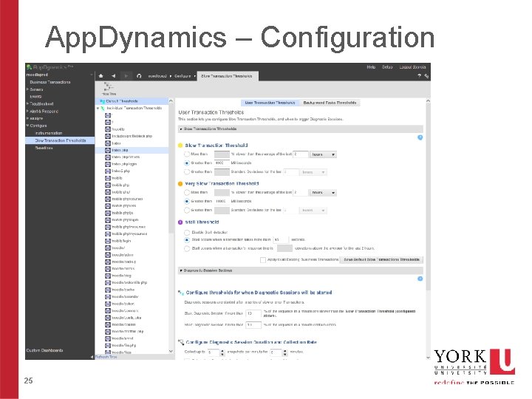This screenshot has height=399, width=532.
Task: Collapse the Diagnostic Session Settings section
Action: point(181,270)
